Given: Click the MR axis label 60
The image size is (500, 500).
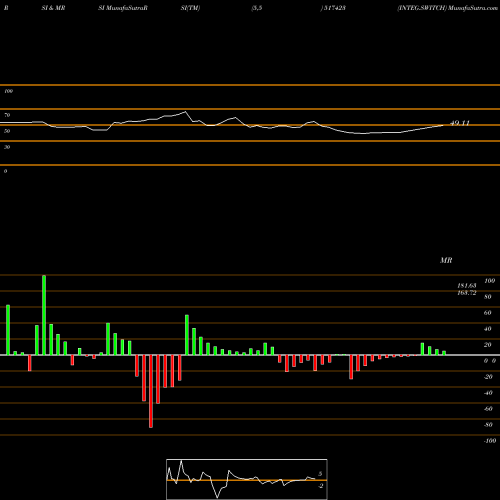Looking at the screenshot, I should pyautogui.click(x=488, y=313).
